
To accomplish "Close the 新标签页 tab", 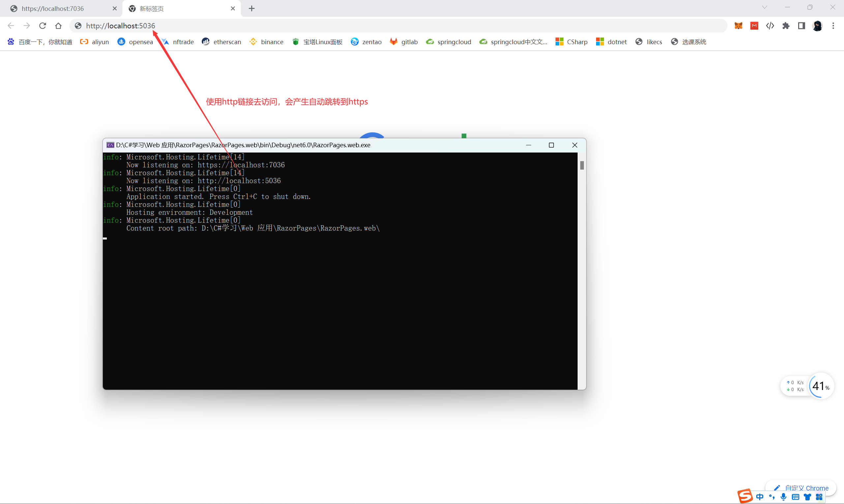I will (233, 9).
